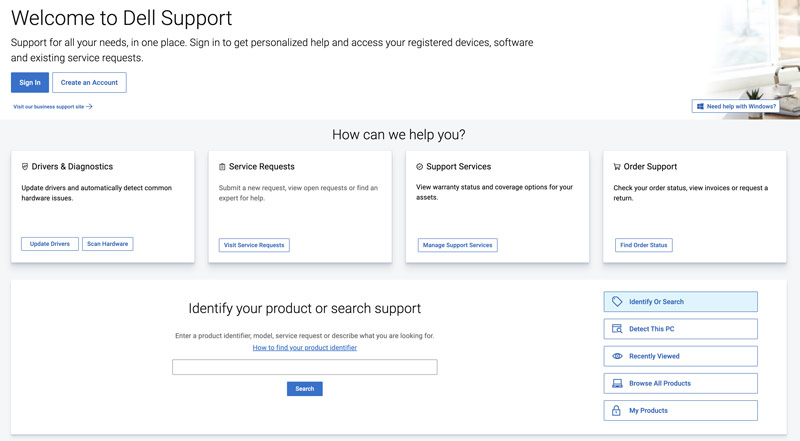Screen dimensions: 800x441
Task: Click the Sign In button
Action: [x=30, y=82]
